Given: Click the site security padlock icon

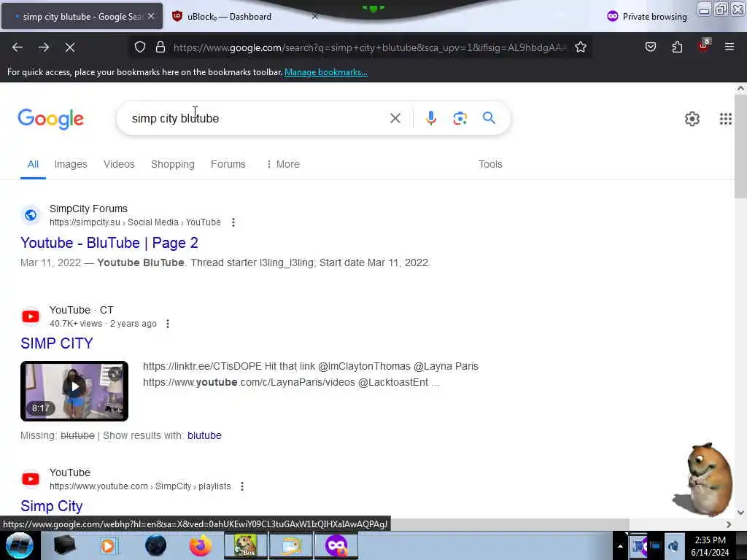Looking at the screenshot, I should [x=160, y=47].
